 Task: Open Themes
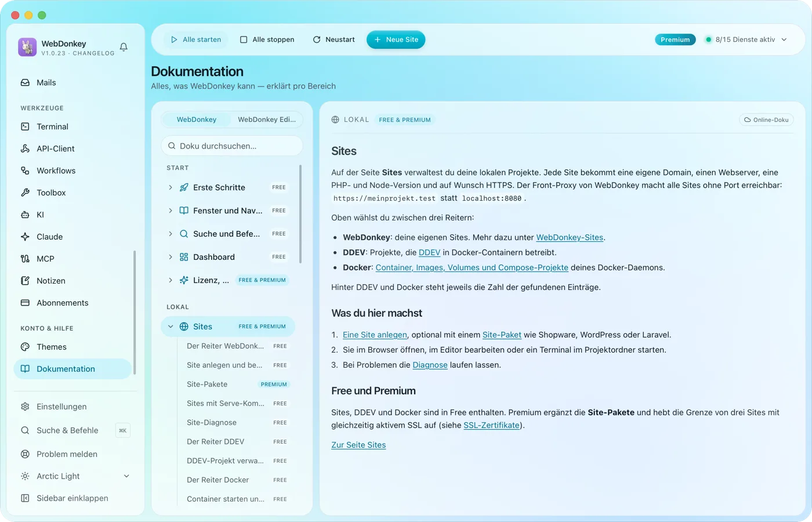tap(72, 347)
